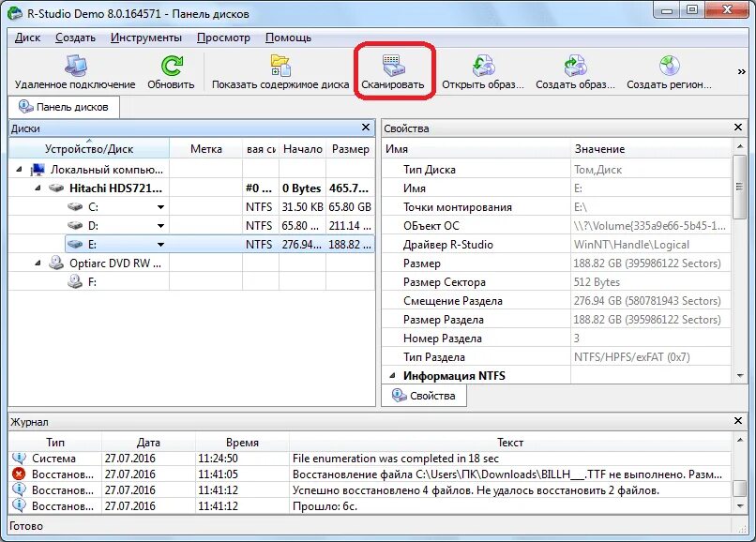Screen dimensions: 756x542
Task: Close the Диски panel
Action: (x=366, y=128)
